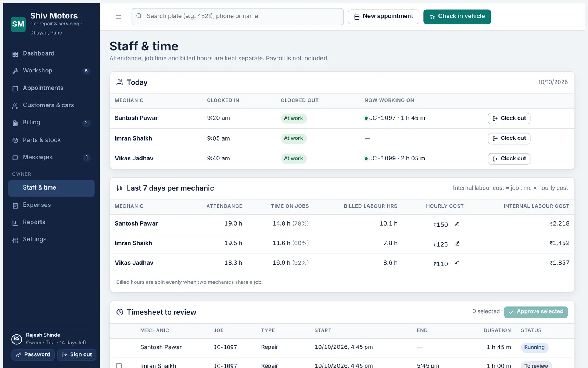Click the Timesheet to review clock icon
This screenshot has width=588, height=368.
(x=120, y=312)
